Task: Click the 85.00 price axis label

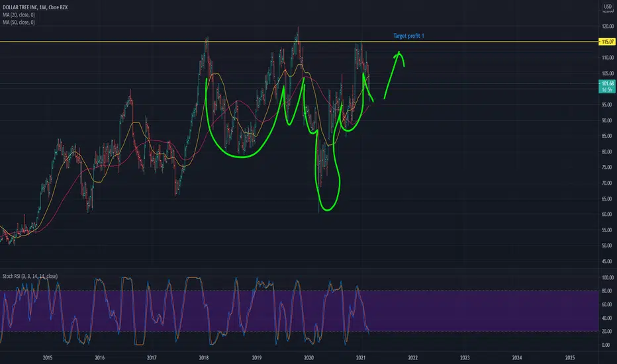Action: tap(608, 136)
